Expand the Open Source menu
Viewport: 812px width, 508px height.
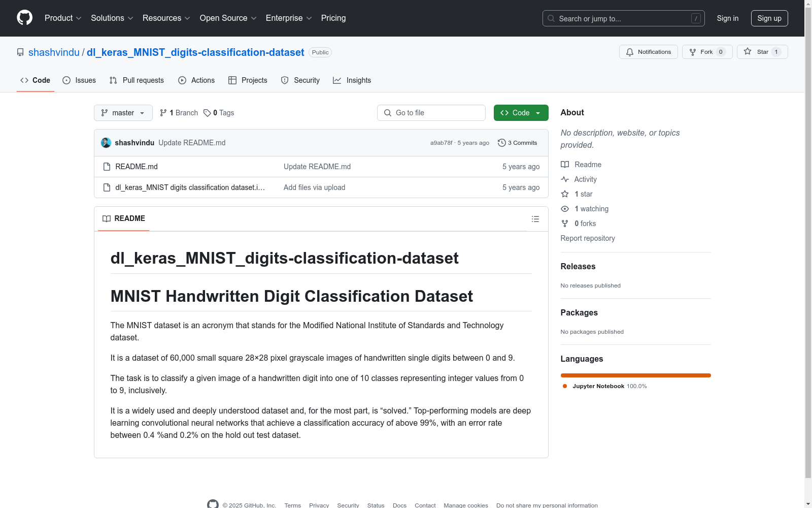(228, 18)
